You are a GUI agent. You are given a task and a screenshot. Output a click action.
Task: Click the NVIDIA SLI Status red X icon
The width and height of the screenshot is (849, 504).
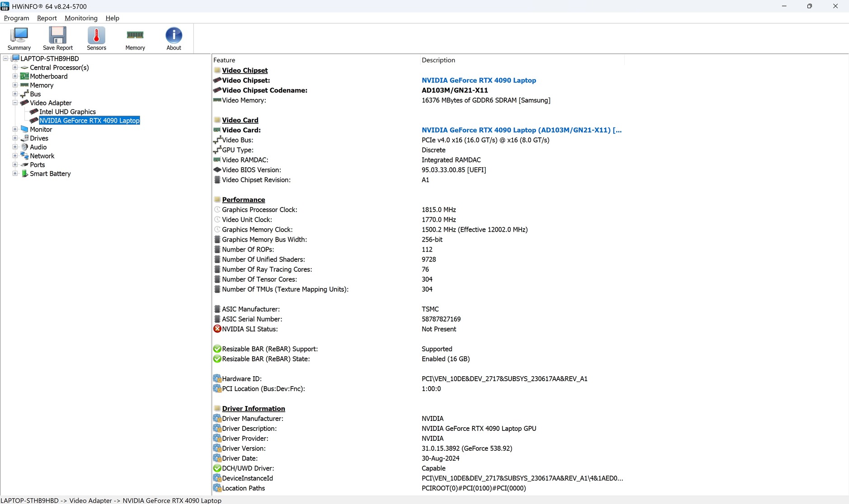(217, 329)
